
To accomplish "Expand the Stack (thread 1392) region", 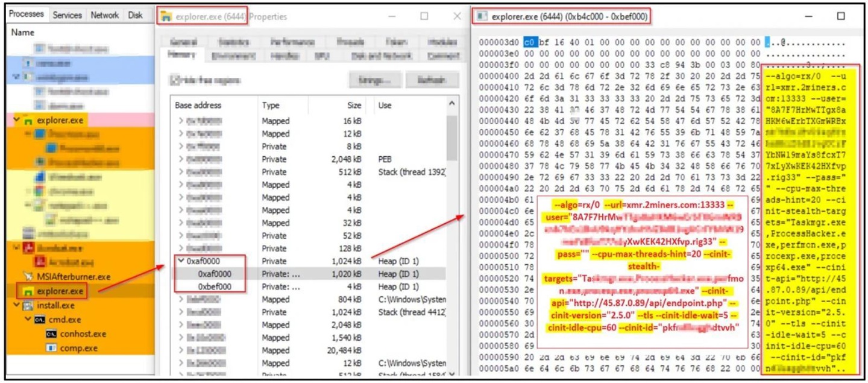I will point(180,172).
